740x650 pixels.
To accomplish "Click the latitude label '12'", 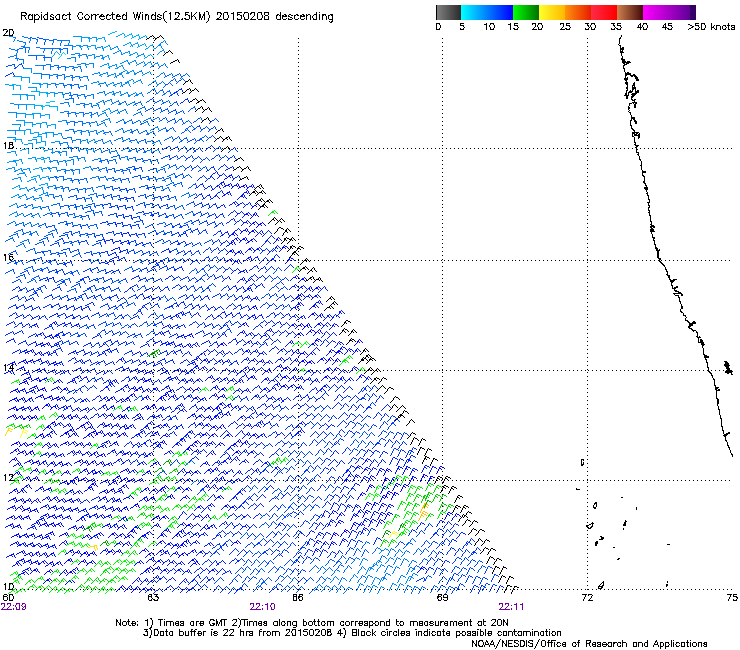I will coord(8,478).
